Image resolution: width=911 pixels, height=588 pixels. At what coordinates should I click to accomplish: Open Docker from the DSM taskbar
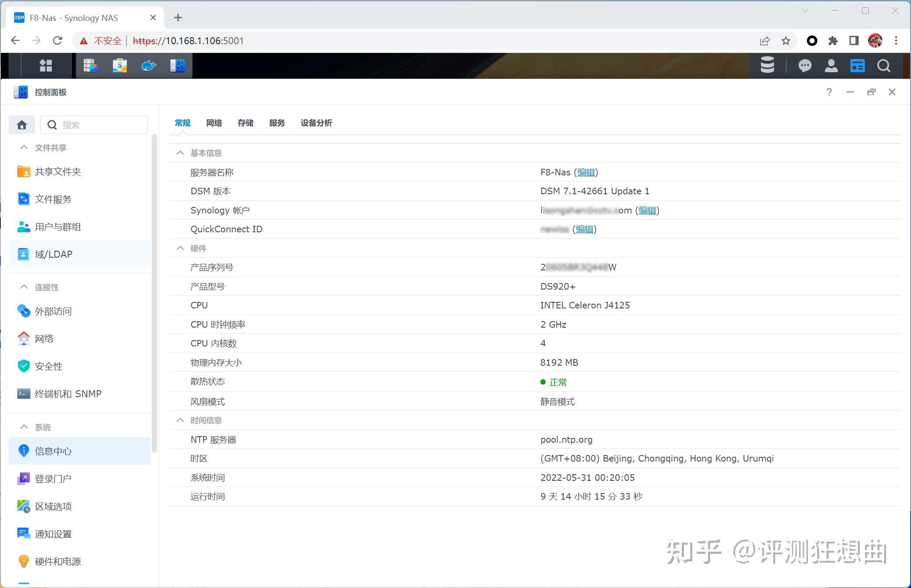(148, 66)
